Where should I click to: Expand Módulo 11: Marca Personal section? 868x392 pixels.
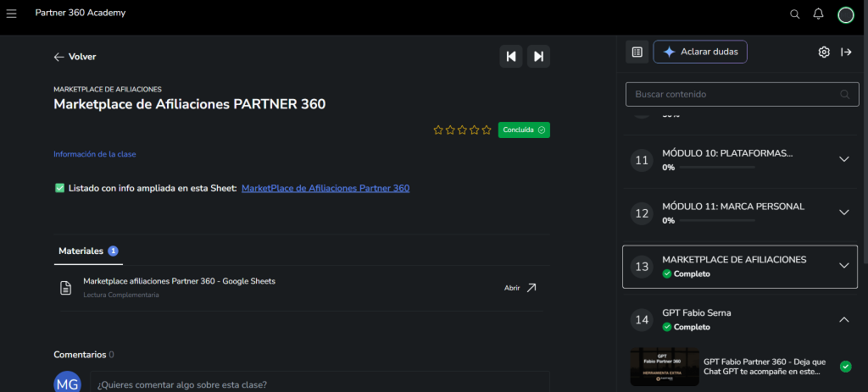[843, 213]
